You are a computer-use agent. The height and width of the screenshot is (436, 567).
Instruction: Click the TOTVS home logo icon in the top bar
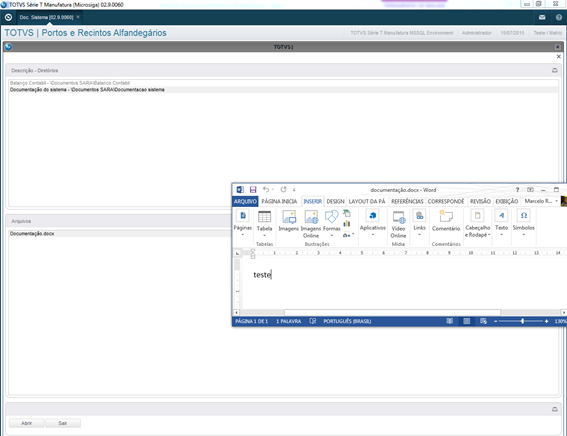(x=8, y=17)
